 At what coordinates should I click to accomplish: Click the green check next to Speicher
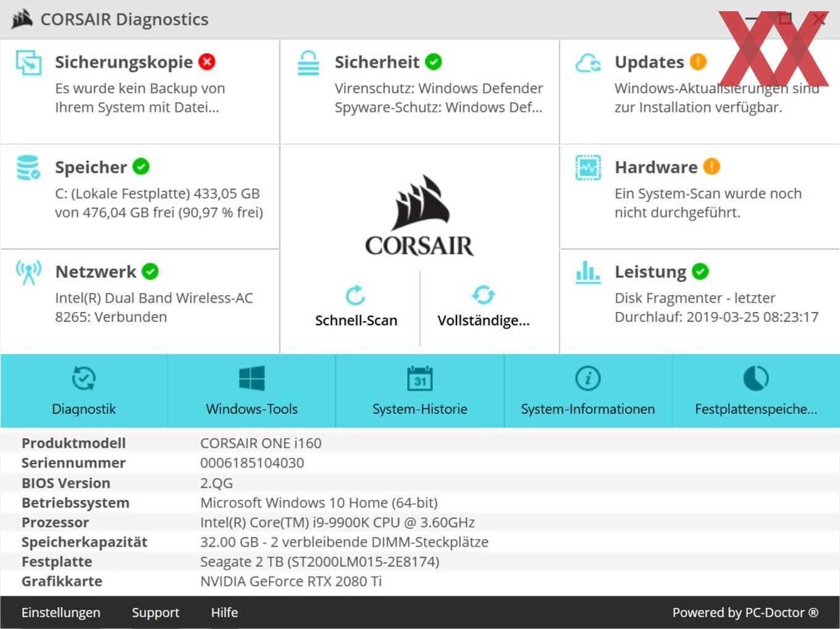141,167
